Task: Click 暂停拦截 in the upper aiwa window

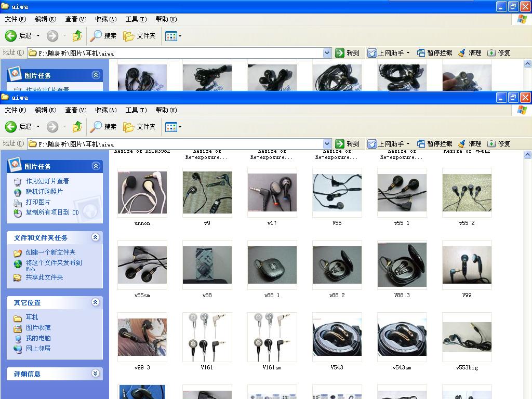Action: pyautogui.click(x=435, y=53)
